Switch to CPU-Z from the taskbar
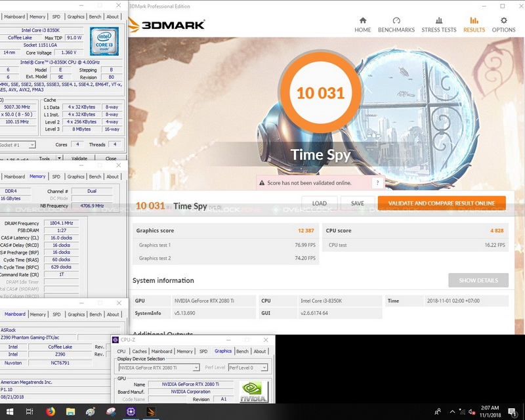 click(x=131, y=411)
